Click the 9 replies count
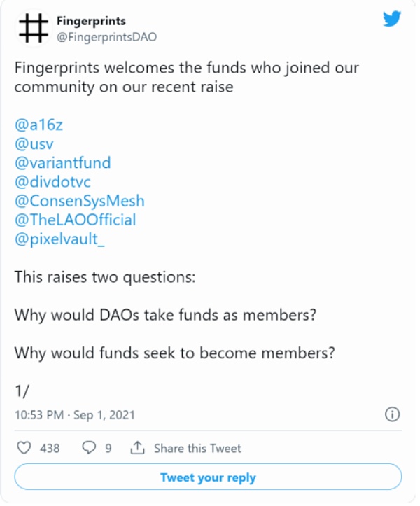 tap(108, 448)
